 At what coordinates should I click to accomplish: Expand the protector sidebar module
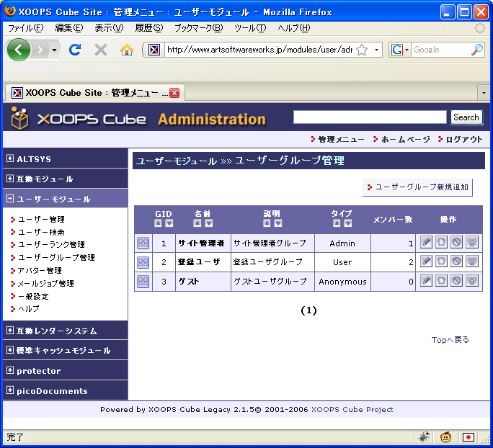9,371
